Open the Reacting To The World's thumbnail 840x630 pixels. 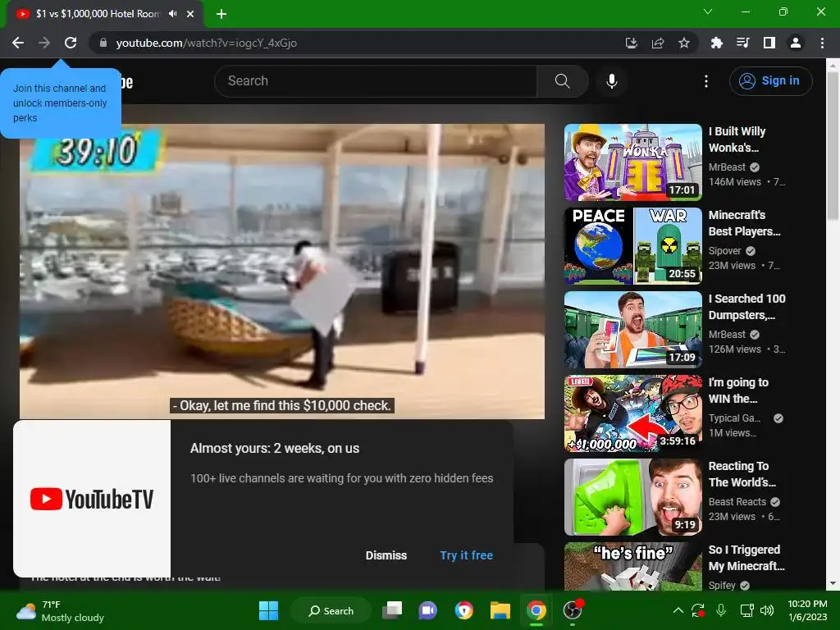click(632, 497)
